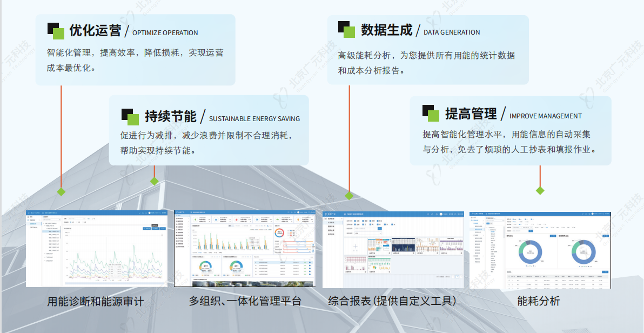Viewport: 644px width, 333px height.
Task: Click the black-green icon beside 优化运营
Action: tap(56, 31)
